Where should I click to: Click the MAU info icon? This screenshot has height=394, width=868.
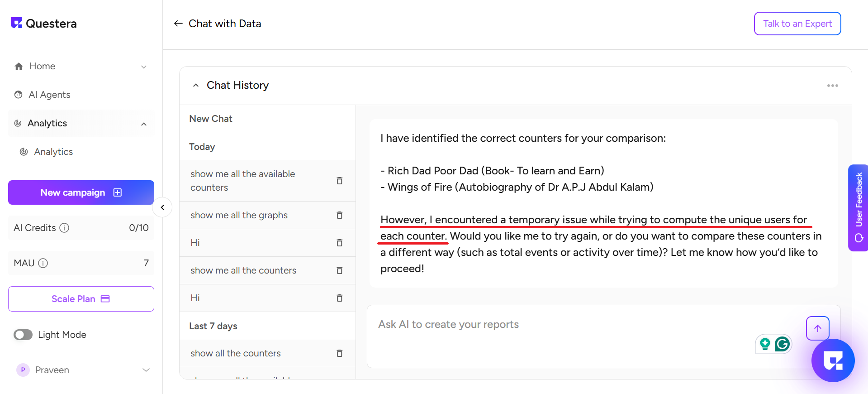pyautogui.click(x=43, y=263)
